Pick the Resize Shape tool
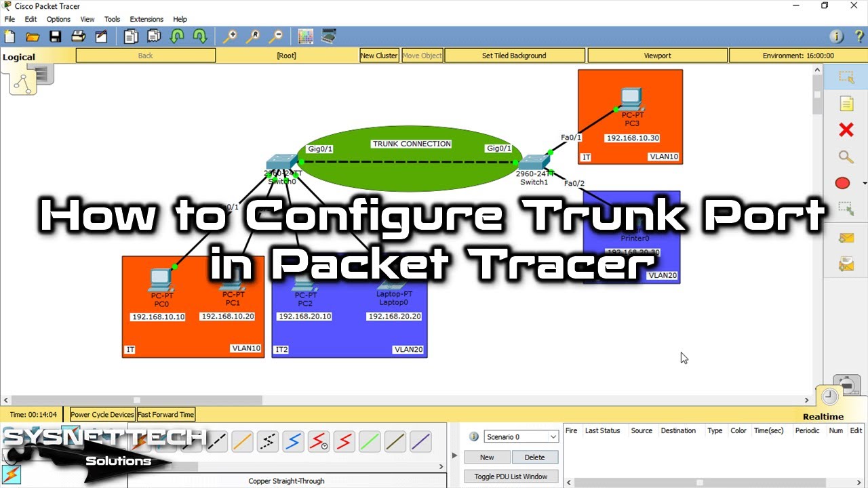868x488 pixels. pyautogui.click(x=846, y=209)
